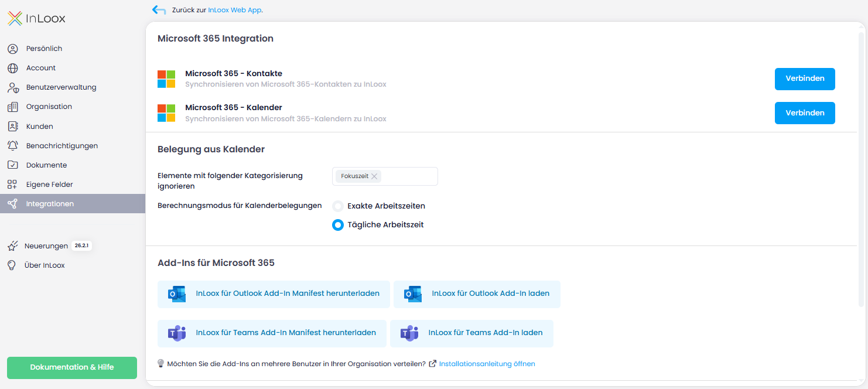Open Dokumentation & Hilfe button
Image resolution: width=868 pixels, height=389 pixels.
(x=72, y=368)
